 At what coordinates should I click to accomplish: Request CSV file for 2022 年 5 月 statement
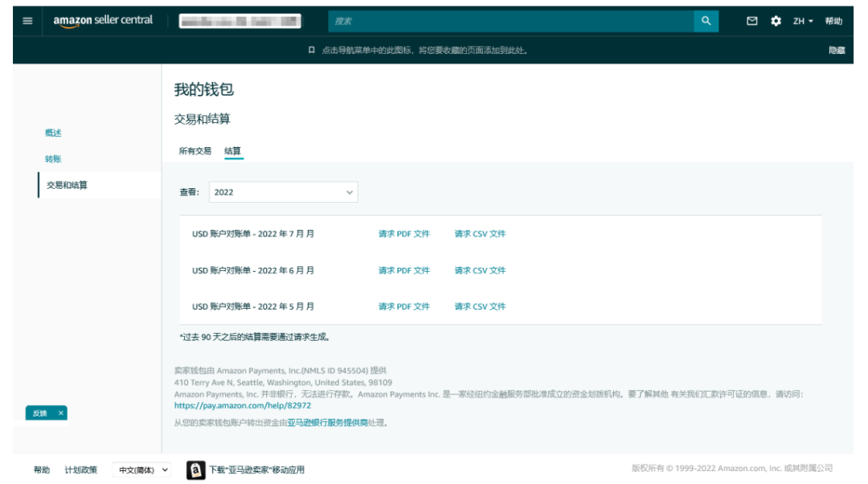pos(480,306)
